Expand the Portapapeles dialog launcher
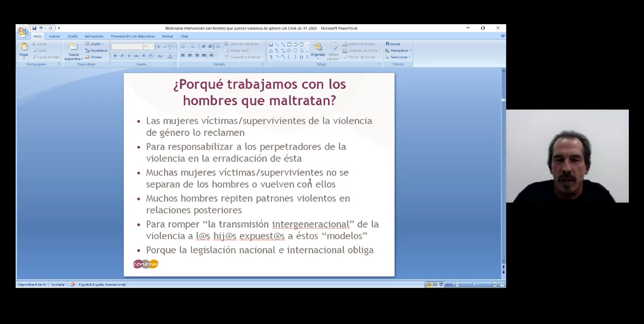644x324 pixels. point(59,64)
